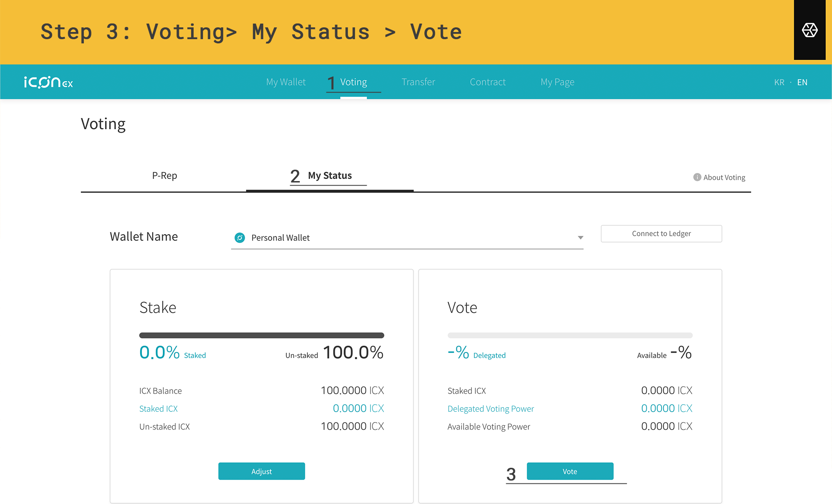Switch language to KR
The height and width of the screenshot is (504, 832).
pos(779,83)
